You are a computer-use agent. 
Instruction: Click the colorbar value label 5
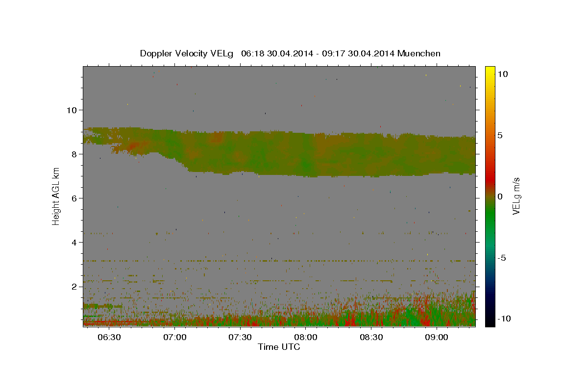[501, 135]
